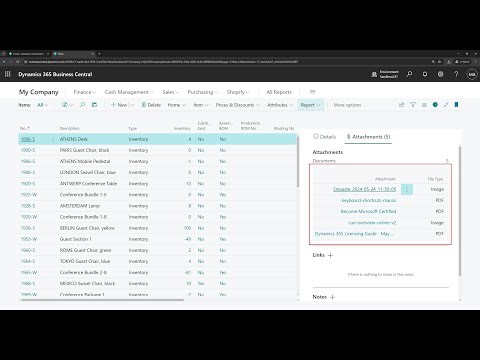
Task: Open row menu dots for ATHENS Desk
Action: [x=53, y=139]
